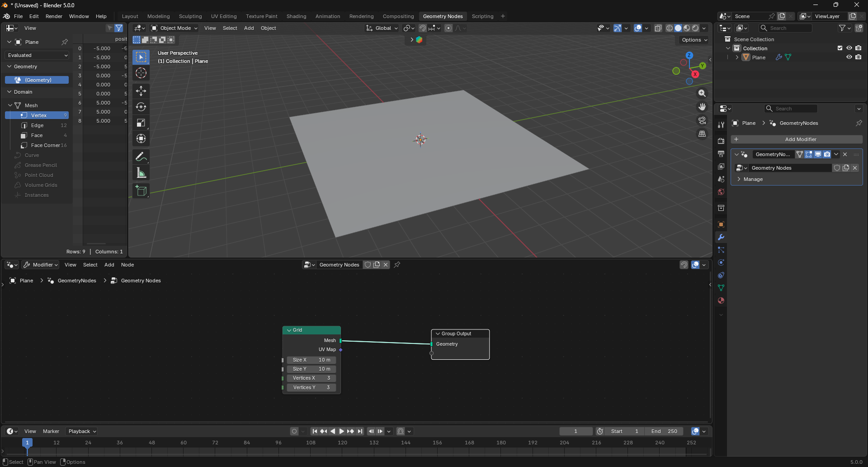The image size is (868, 467).
Task: Toggle GeometryNodes modifier render visibility
Action: pyautogui.click(x=827, y=154)
